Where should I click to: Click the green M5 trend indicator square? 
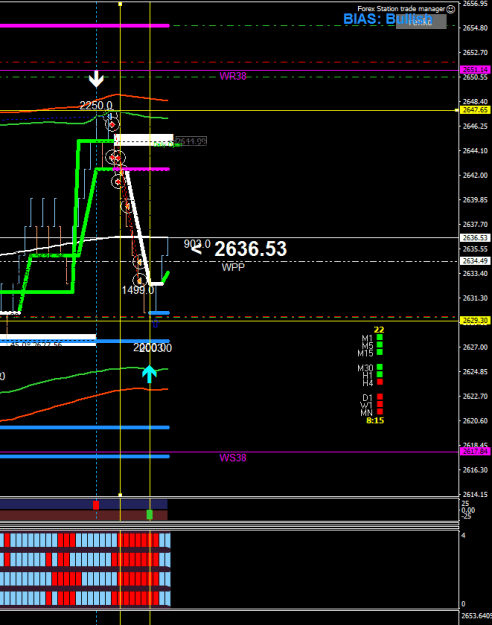point(380,345)
